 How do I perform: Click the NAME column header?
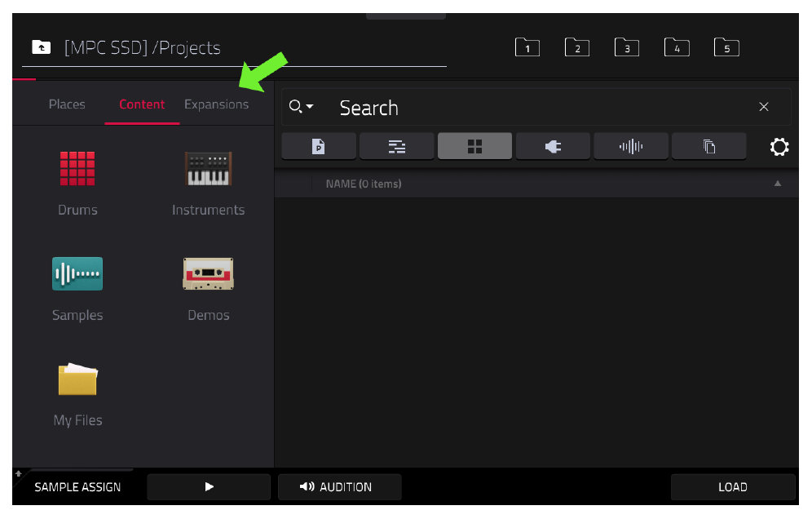click(364, 184)
